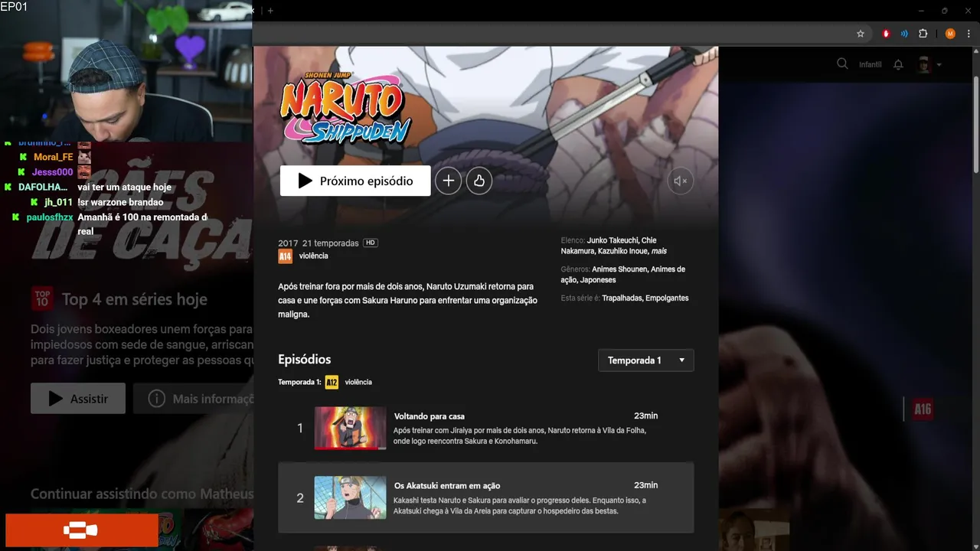Click the Episódios section heading
The image size is (980, 551).
pyautogui.click(x=305, y=359)
